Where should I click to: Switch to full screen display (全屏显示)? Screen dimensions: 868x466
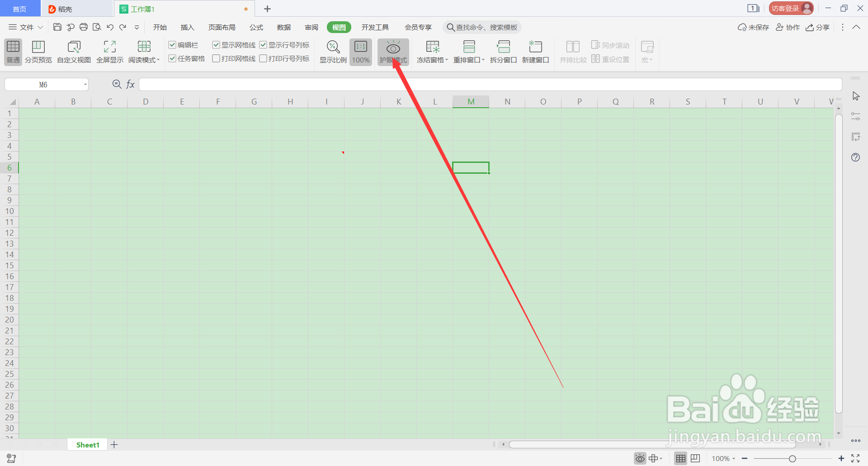pos(110,52)
